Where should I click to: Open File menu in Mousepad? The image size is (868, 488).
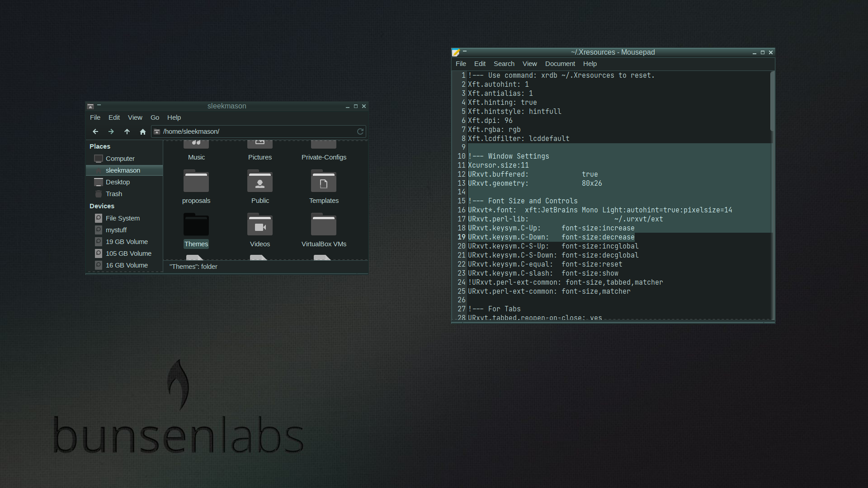tap(461, 64)
